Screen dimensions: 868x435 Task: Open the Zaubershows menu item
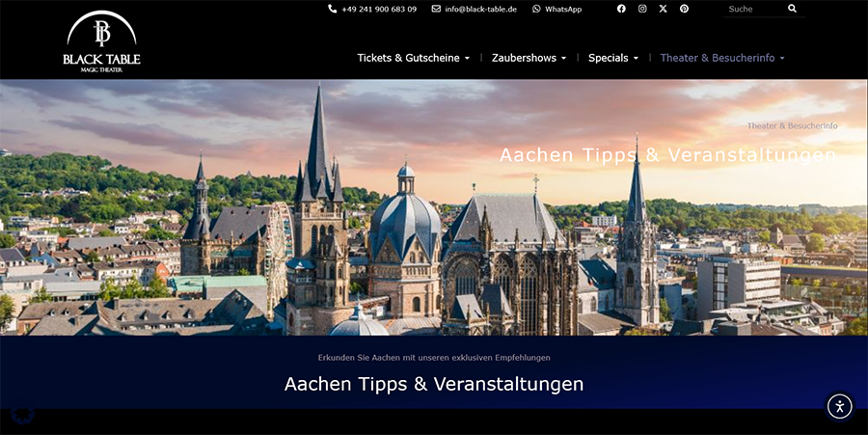click(x=524, y=58)
